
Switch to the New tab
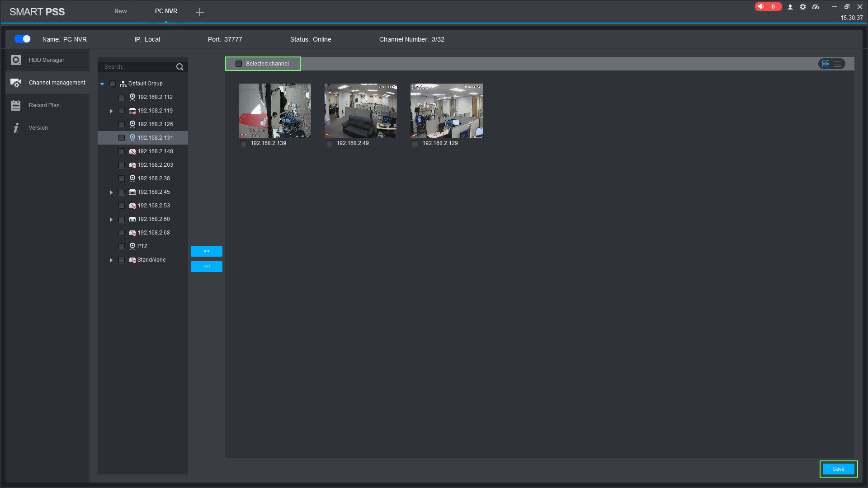click(121, 11)
